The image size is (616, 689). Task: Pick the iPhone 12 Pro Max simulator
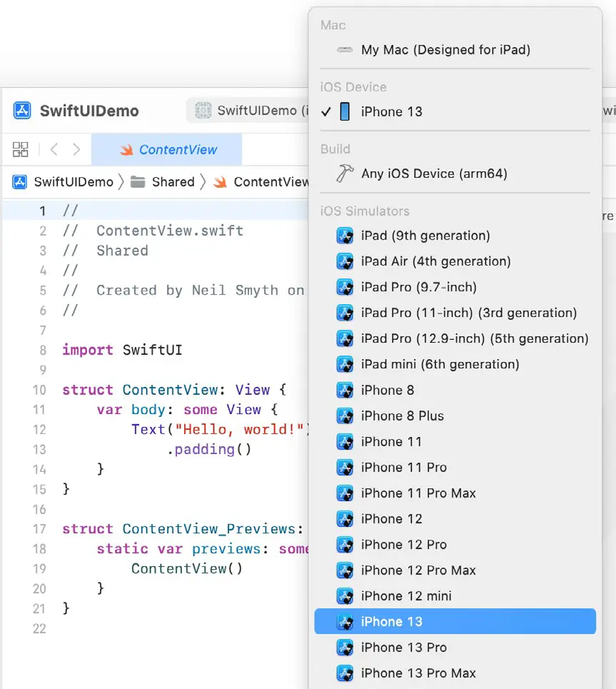[455, 570]
